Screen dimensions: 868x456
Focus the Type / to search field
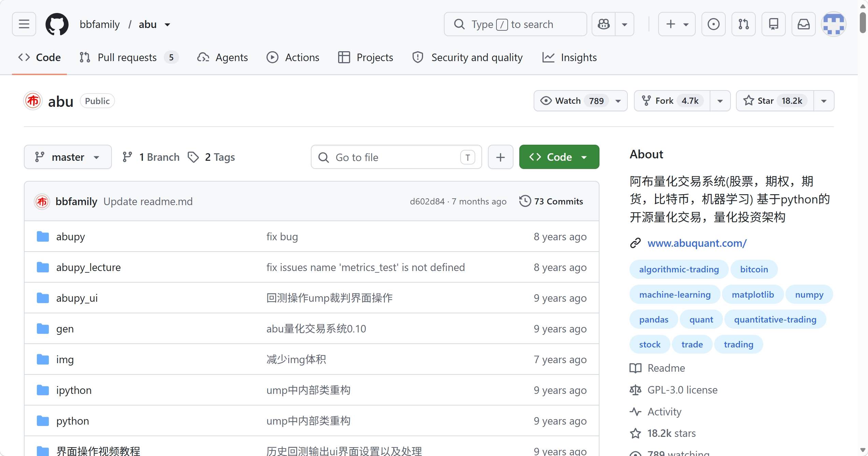(x=515, y=24)
